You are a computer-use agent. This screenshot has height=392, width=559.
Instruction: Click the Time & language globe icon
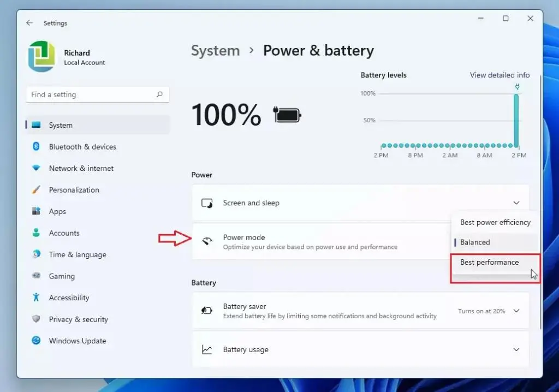tap(36, 254)
